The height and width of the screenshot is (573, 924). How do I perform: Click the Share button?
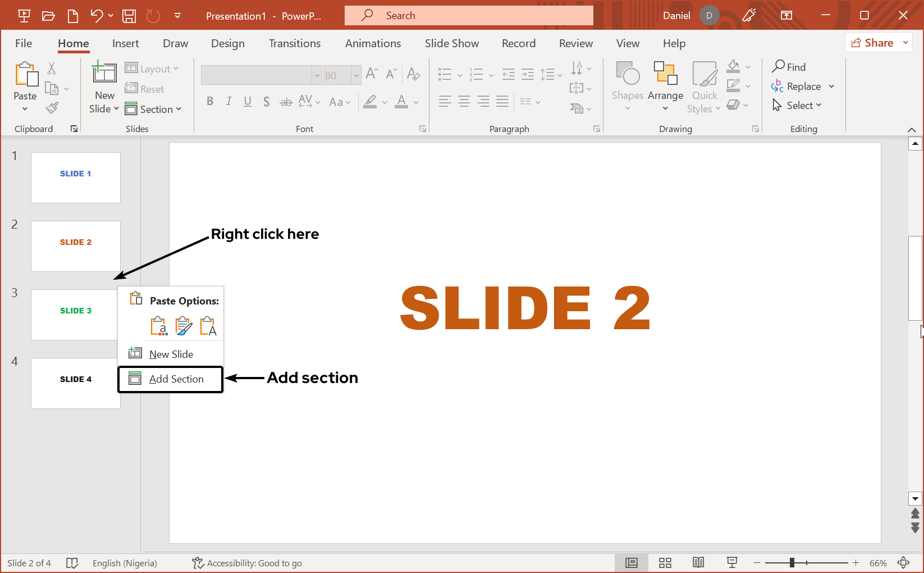click(x=872, y=43)
